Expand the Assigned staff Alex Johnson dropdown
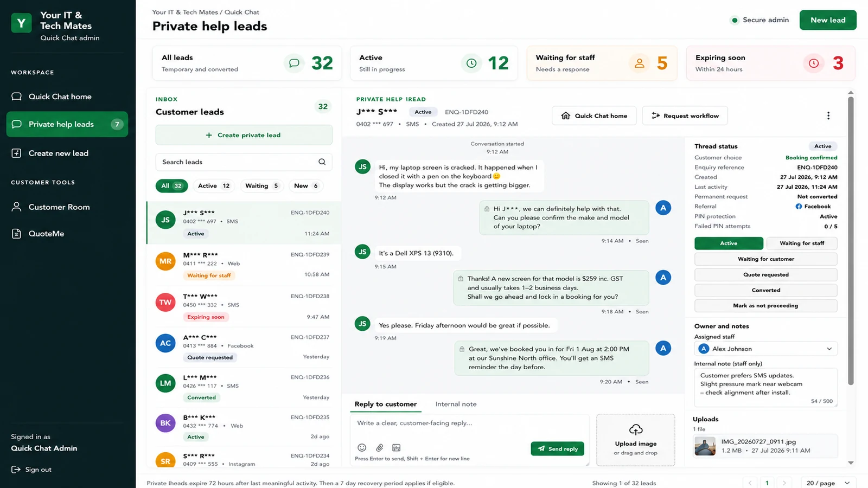The height and width of the screenshot is (488, 868). [x=766, y=349]
